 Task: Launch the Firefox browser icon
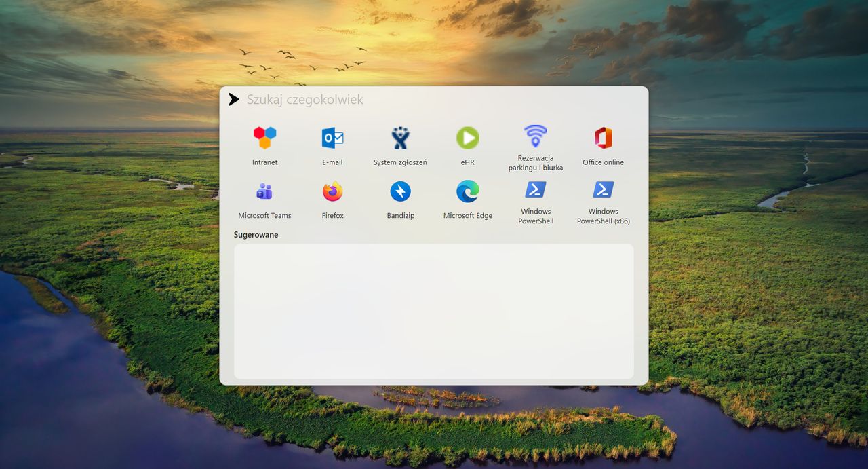pos(332,191)
